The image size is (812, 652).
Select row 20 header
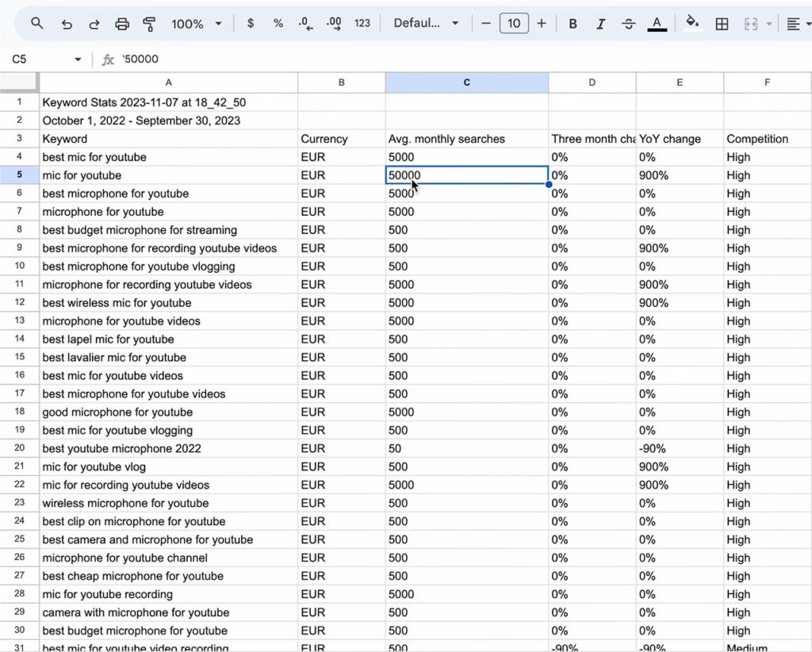click(19, 448)
